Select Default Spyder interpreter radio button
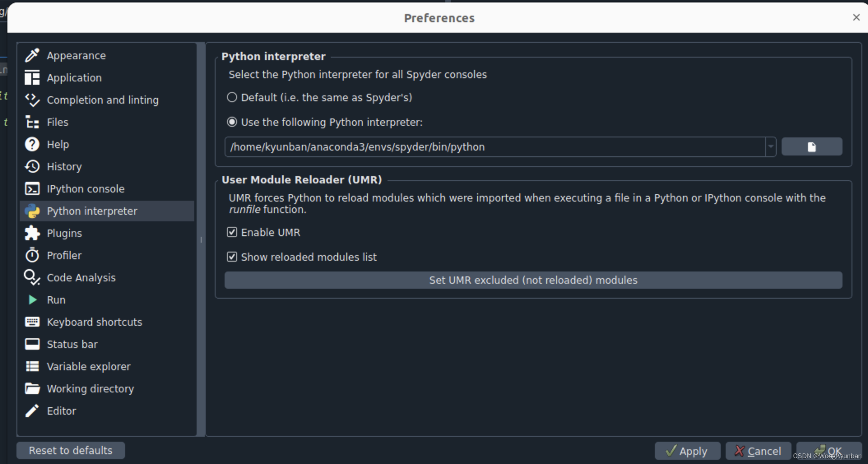The width and height of the screenshot is (868, 464). 232,97
